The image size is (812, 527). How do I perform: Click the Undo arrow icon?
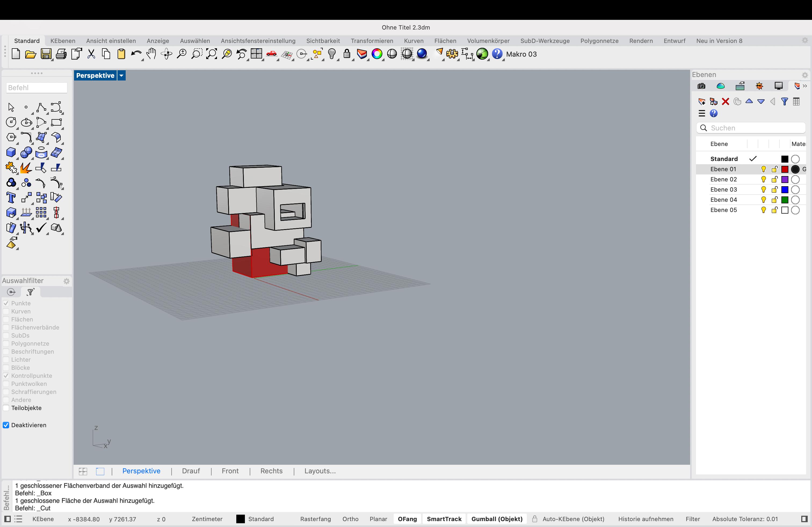click(x=136, y=54)
